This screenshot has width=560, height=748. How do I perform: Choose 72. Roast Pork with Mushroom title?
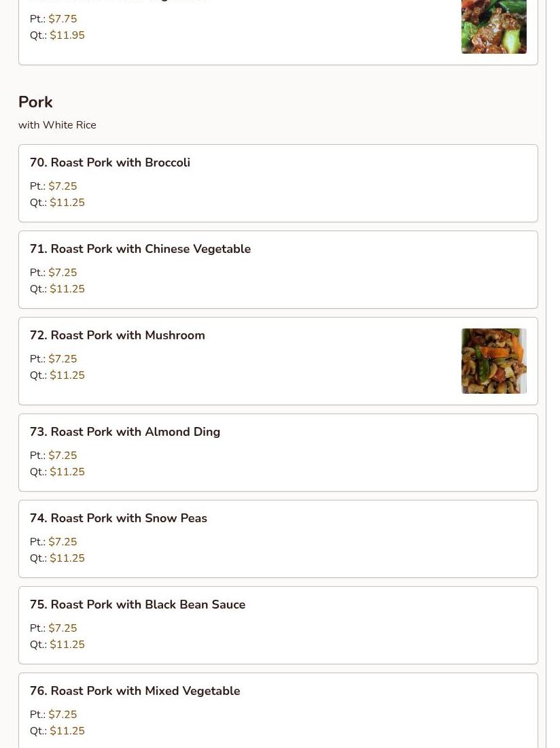click(x=117, y=335)
